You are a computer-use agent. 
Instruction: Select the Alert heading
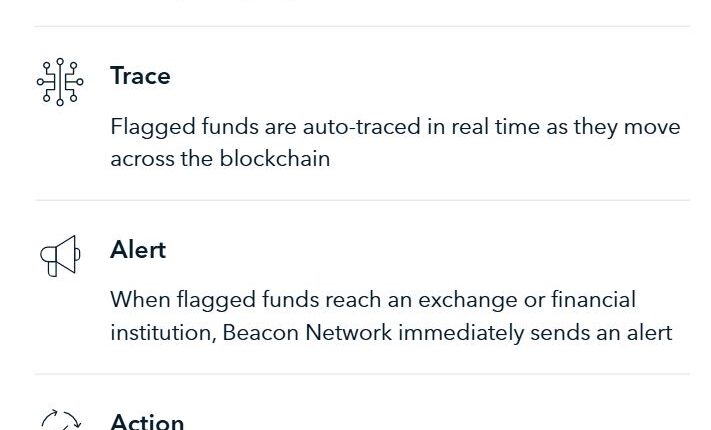tap(138, 250)
